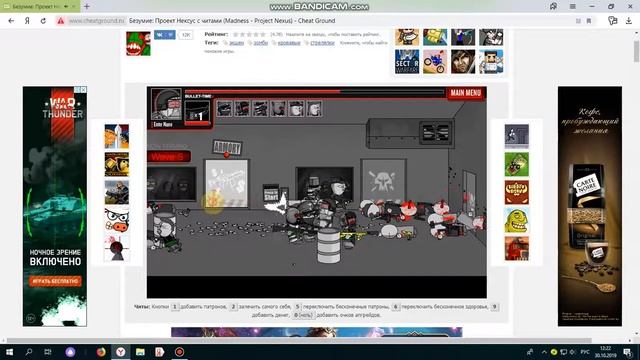The height and width of the screenshot is (360, 640).
Task: Open Firefox from the taskbar
Action: tap(101, 352)
